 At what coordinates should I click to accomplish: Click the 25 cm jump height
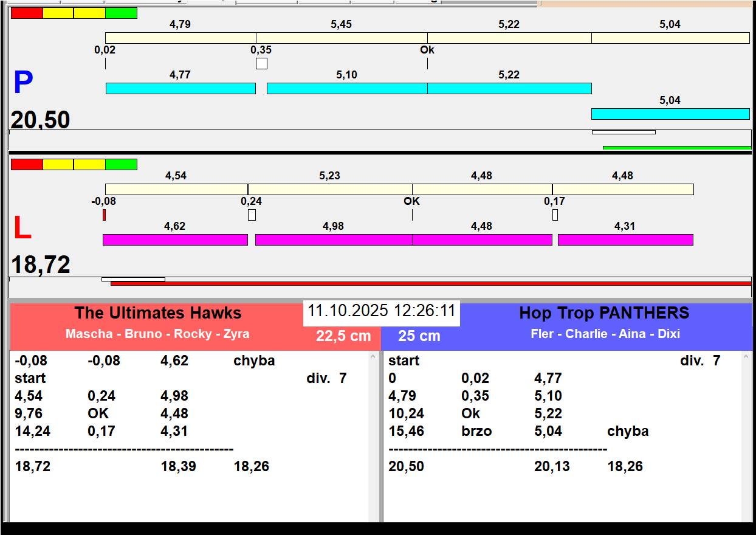(x=419, y=336)
